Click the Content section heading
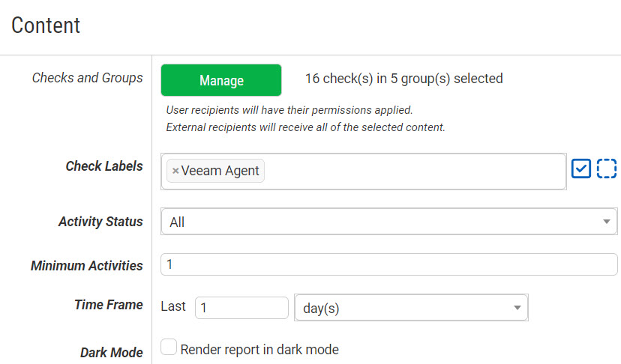621x364 pixels. [x=46, y=25]
